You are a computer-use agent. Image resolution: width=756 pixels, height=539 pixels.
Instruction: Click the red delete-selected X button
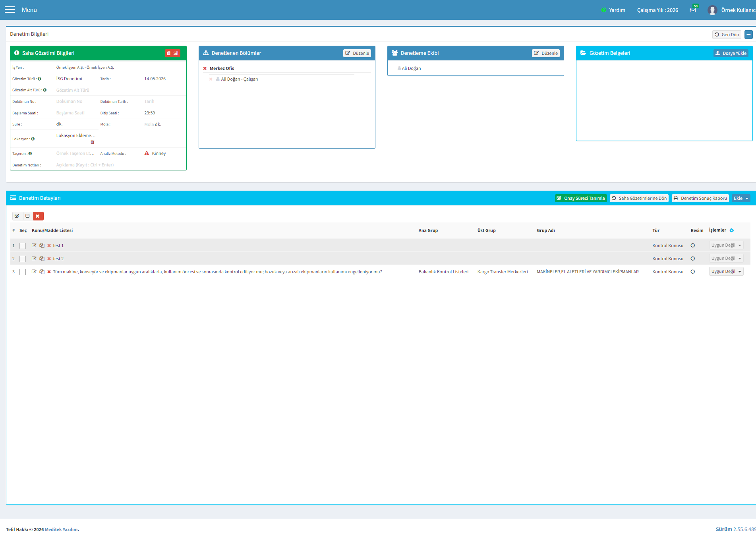[x=38, y=216]
